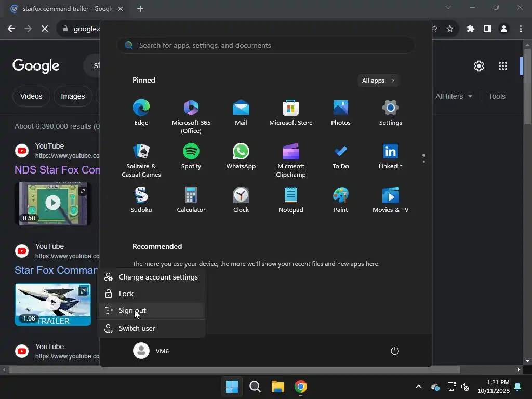This screenshot has width=532, height=399.
Task: Click the page horizontal scrollbar
Action: point(234,369)
